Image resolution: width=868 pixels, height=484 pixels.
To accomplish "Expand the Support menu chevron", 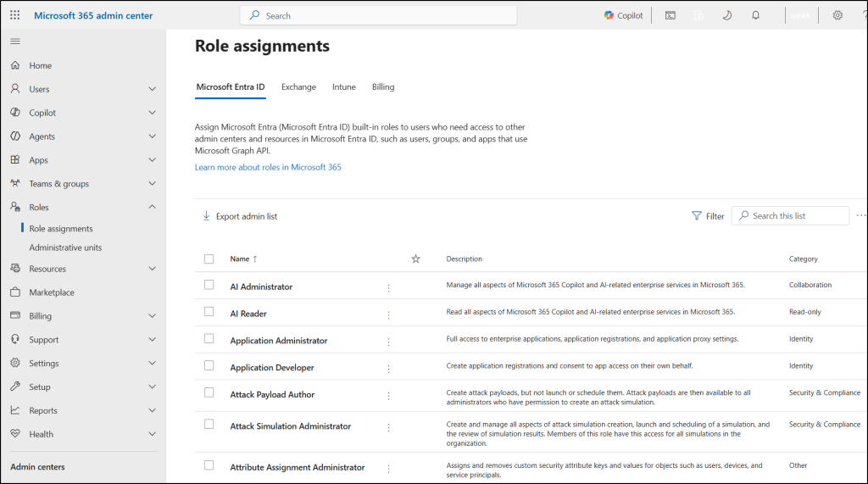I will (x=153, y=339).
